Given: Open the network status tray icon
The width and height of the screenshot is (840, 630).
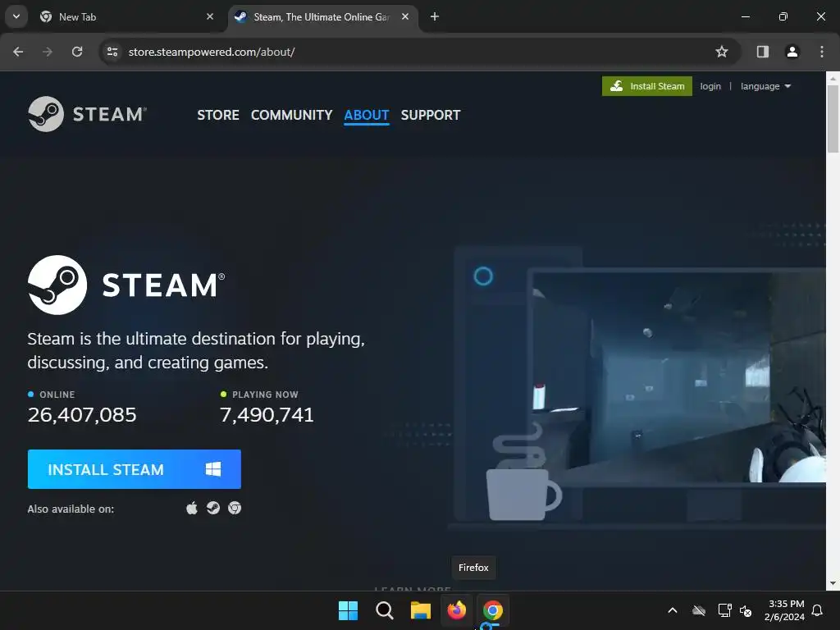Looking at the screenshot, I should click(725, 610).
